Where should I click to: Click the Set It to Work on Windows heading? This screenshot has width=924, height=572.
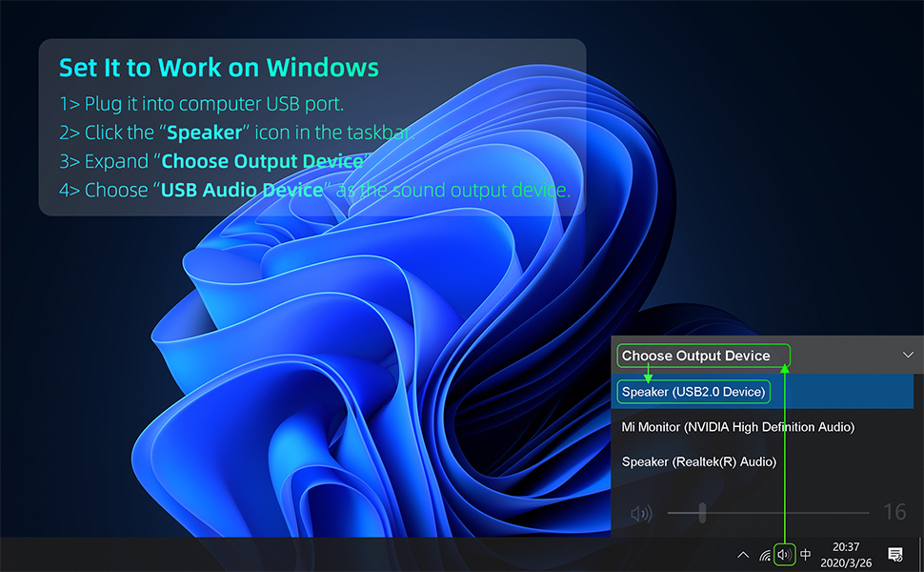pyautogui.click(x=219, y=68)
